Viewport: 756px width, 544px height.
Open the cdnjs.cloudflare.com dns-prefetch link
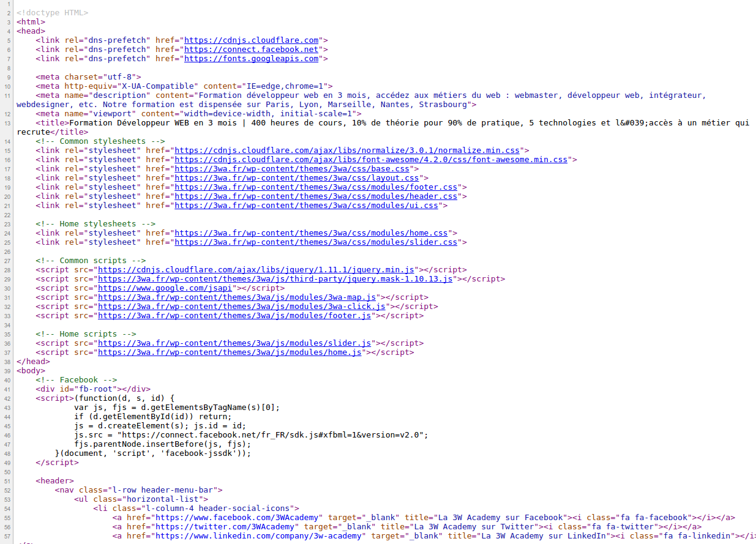[251, 40]
